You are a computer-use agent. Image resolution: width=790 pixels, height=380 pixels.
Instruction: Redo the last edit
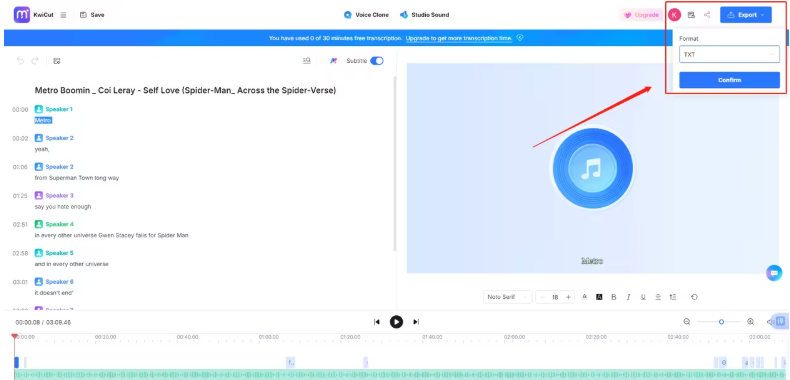click(x=35, y=61)
